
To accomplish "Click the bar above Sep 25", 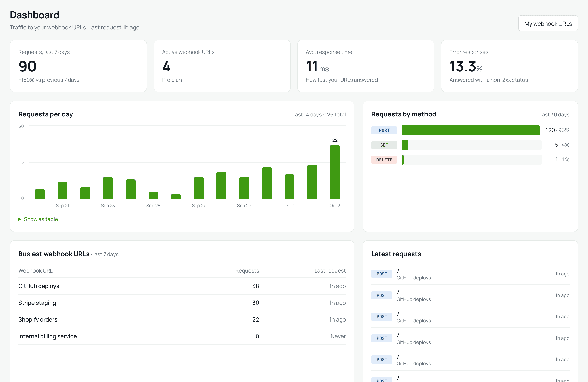I will tap(153, 195).
